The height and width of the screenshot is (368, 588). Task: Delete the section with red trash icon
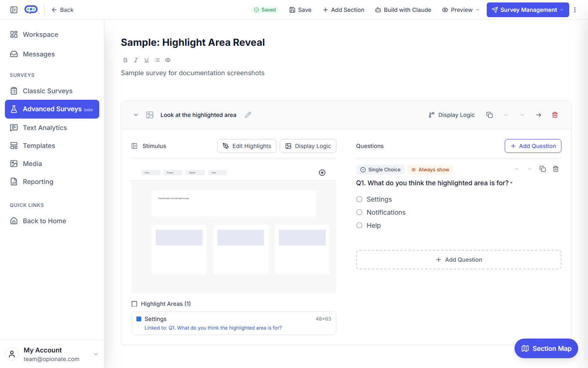pos(555,115)
